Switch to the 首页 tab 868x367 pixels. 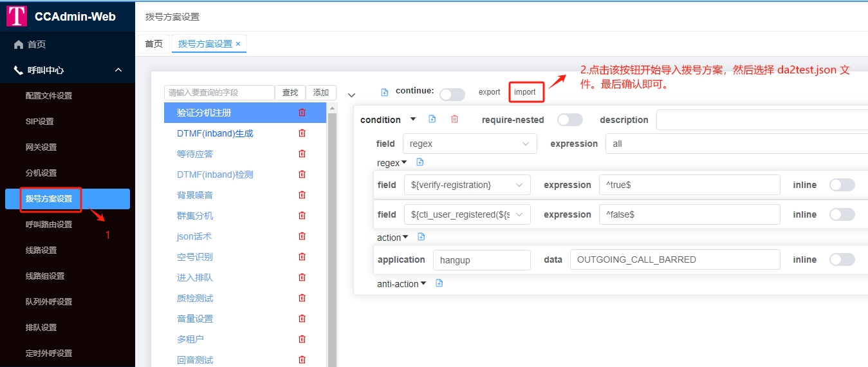pyautogui.click(x=154, y=44)
